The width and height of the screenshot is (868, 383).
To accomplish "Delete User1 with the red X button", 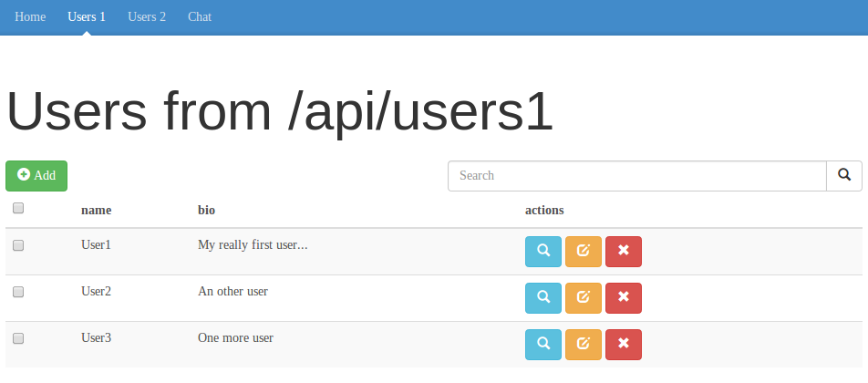I will (x=624, y=252).
